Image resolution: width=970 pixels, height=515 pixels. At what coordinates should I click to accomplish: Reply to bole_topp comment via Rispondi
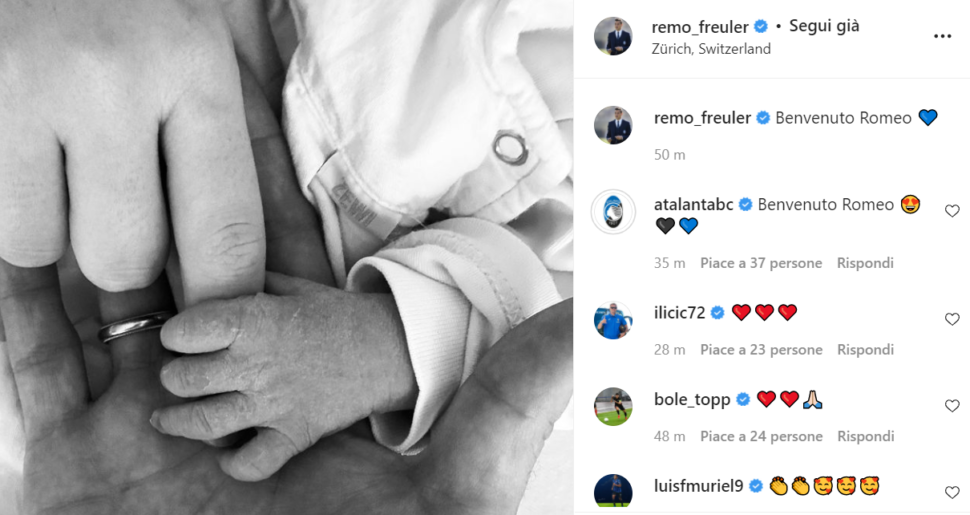pyautogui.click(x=865, y=436)
